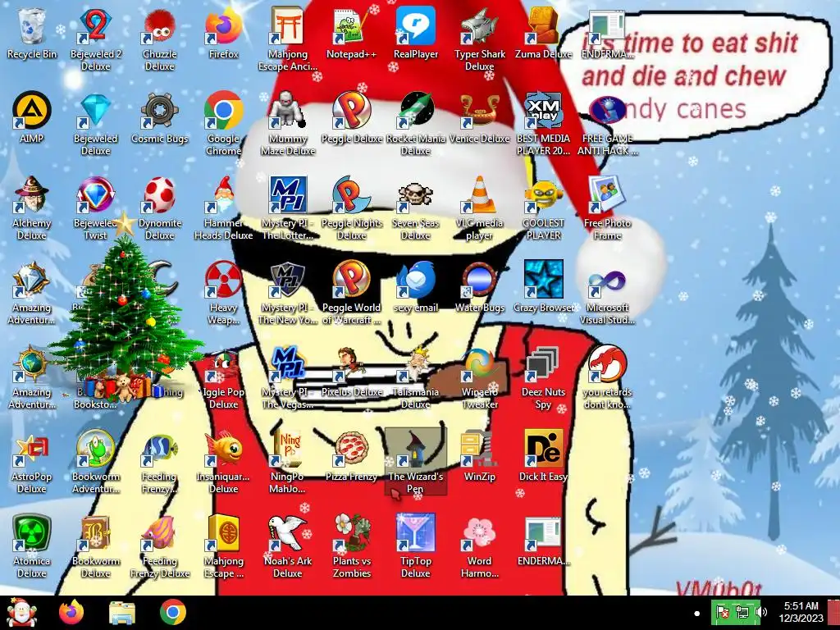Open the network tray icon

(742, 612)
